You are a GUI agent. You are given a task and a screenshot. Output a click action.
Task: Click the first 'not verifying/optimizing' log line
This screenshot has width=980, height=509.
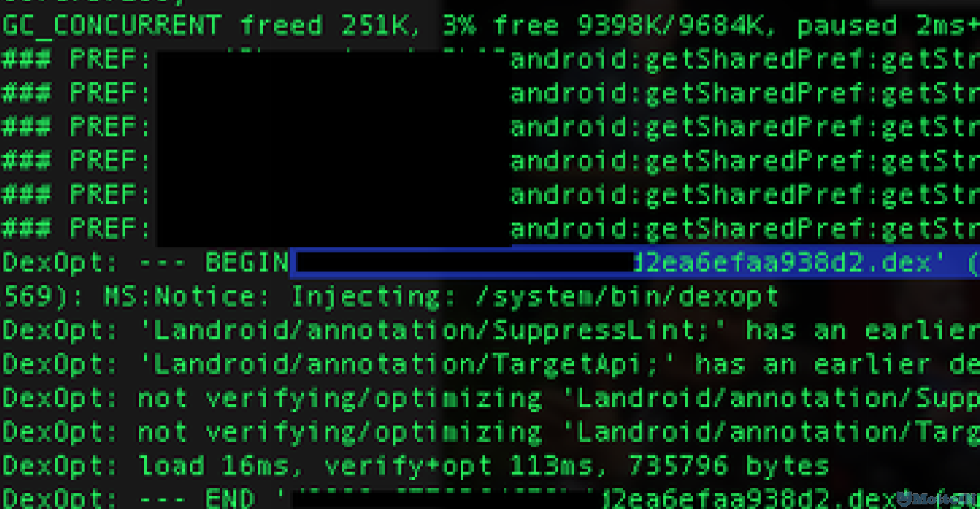coord(490,398)
